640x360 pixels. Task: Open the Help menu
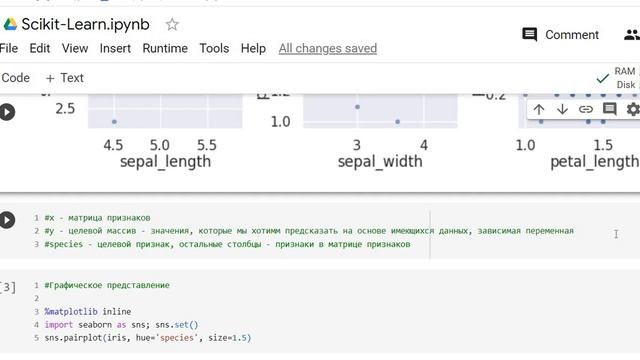click(x=253, y=48)
